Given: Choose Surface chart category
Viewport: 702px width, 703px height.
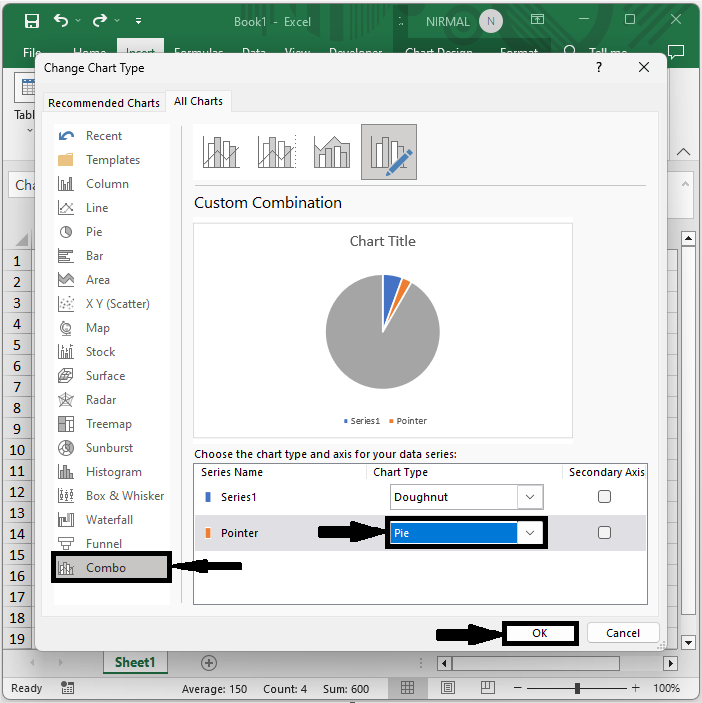Looking at the screenshot, I should (x=111, y=376).
